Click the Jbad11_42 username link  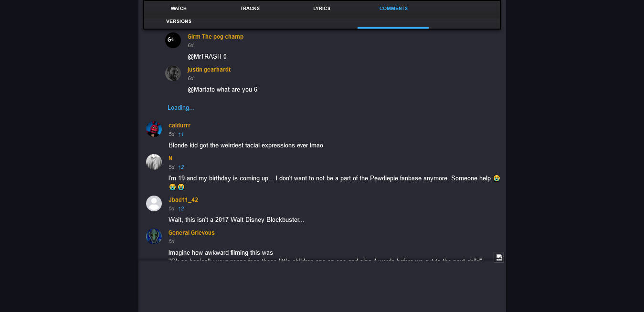(x=183, y=200)
